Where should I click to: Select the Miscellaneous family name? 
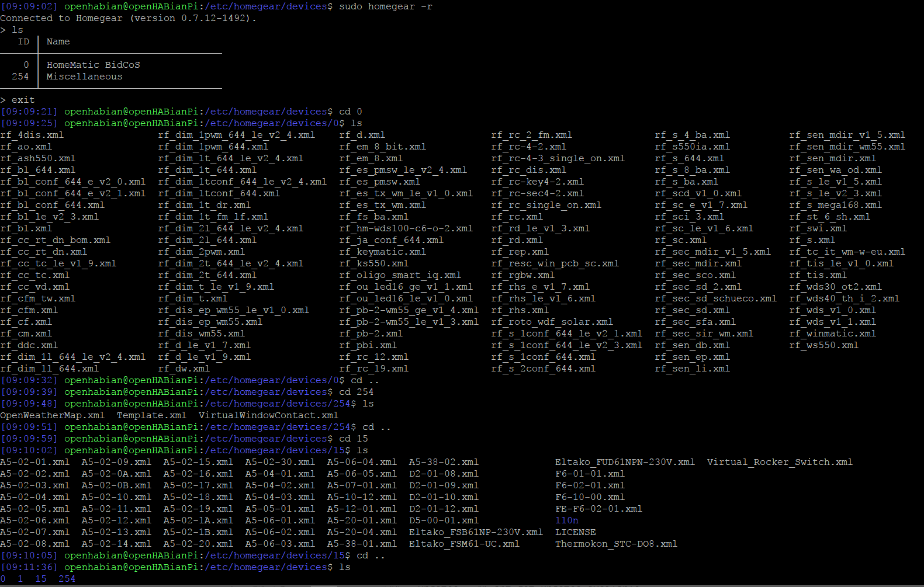coord(85,77)
